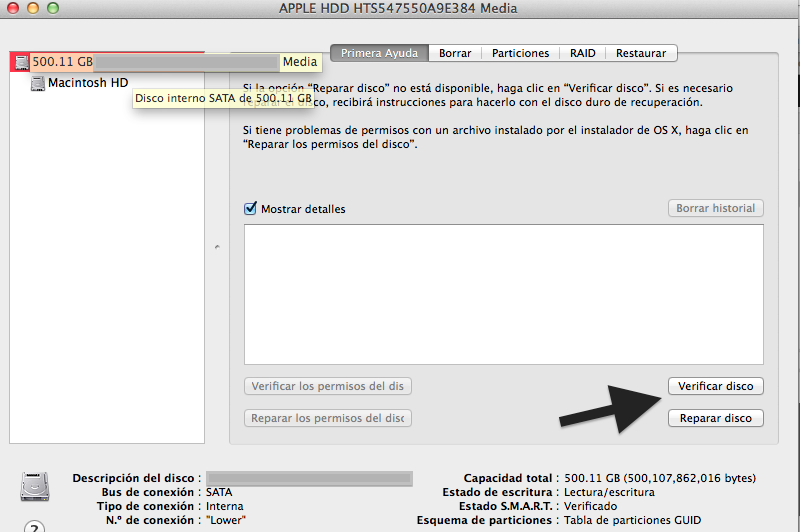This screenshot has height=532, width=800.
Task: Open the Borrar tab
Action: coord(455,53)
